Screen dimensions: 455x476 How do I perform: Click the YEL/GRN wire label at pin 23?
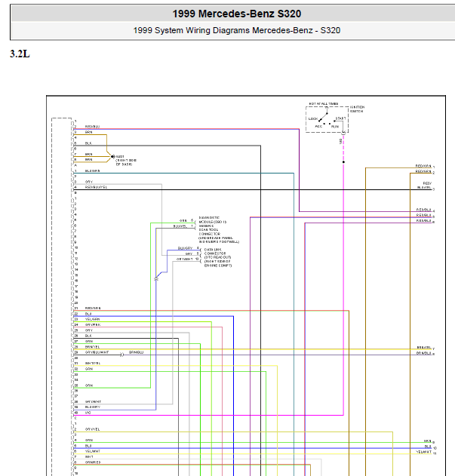(x=92, y=319)
